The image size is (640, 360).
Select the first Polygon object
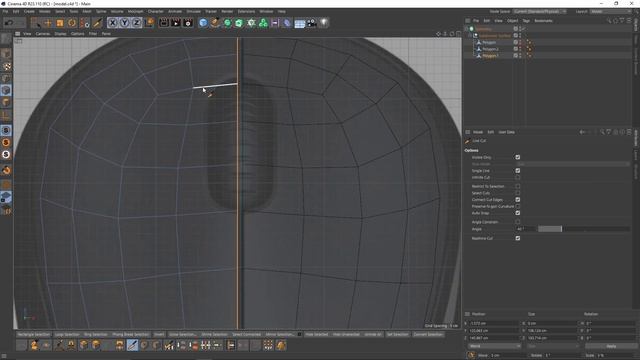click(x=489, y=42)
